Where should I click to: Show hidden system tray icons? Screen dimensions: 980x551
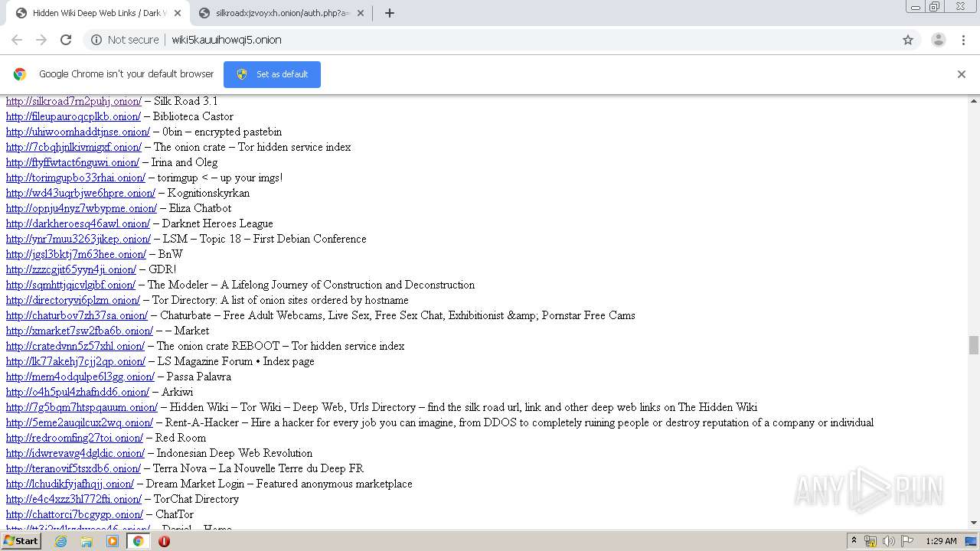pos(854,541)
